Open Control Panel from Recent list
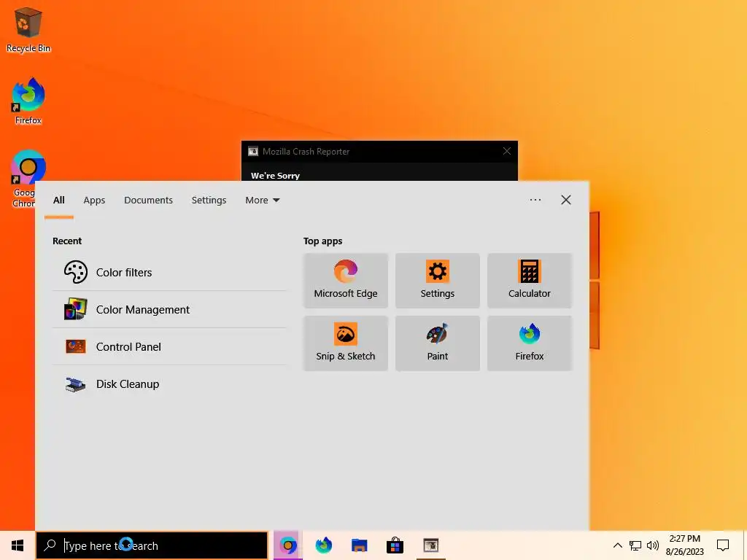Screen dimensions: 747x560 [x=169, y=346]
